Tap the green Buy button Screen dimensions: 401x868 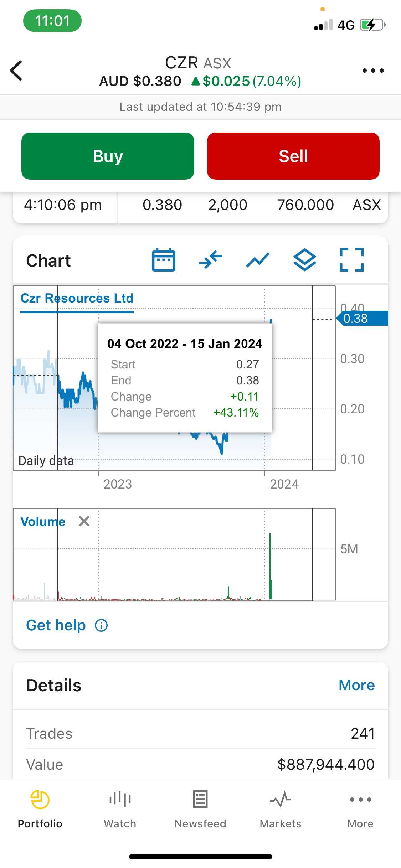[x=108, y=156]
